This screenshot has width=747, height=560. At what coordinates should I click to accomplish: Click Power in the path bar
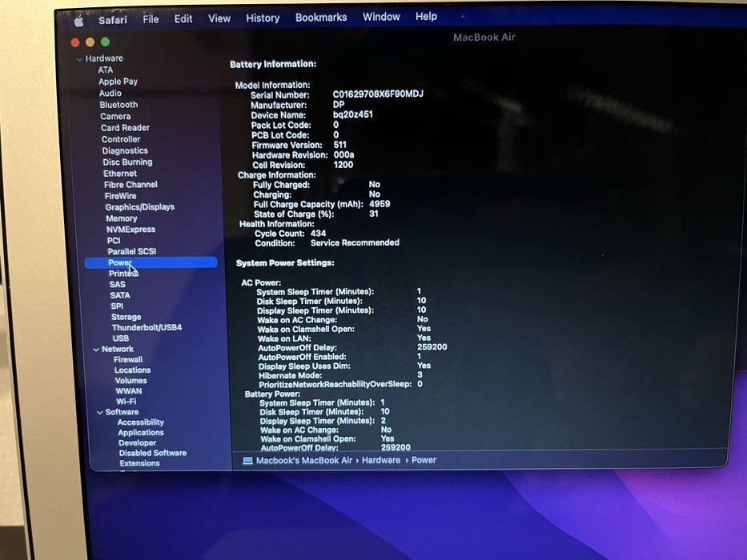(x=424, y=460)
